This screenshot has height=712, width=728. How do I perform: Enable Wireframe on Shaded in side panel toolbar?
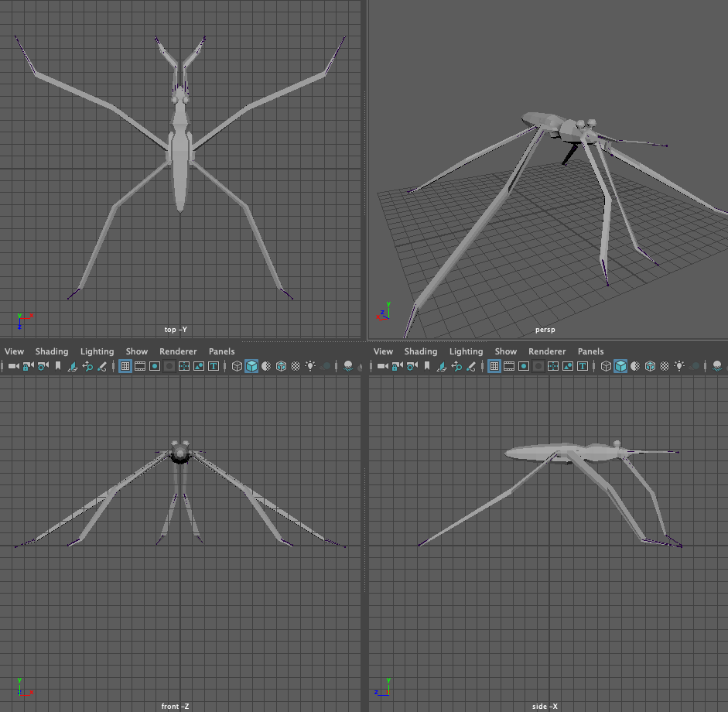[x=650, y=367]
